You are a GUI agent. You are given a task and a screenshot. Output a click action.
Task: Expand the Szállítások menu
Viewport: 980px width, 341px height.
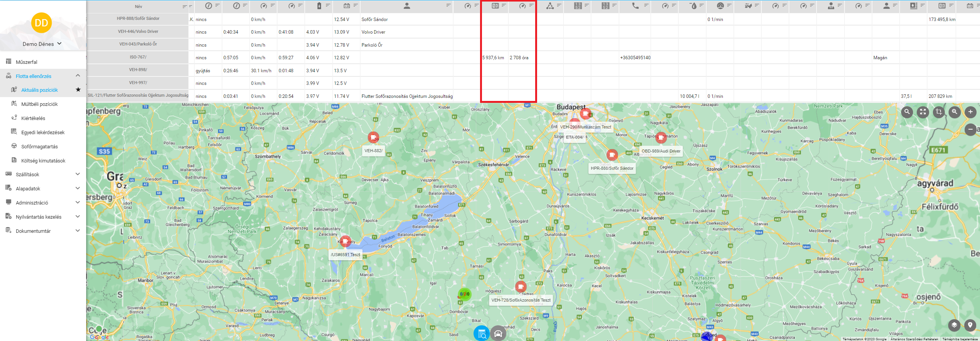(78, 174)
